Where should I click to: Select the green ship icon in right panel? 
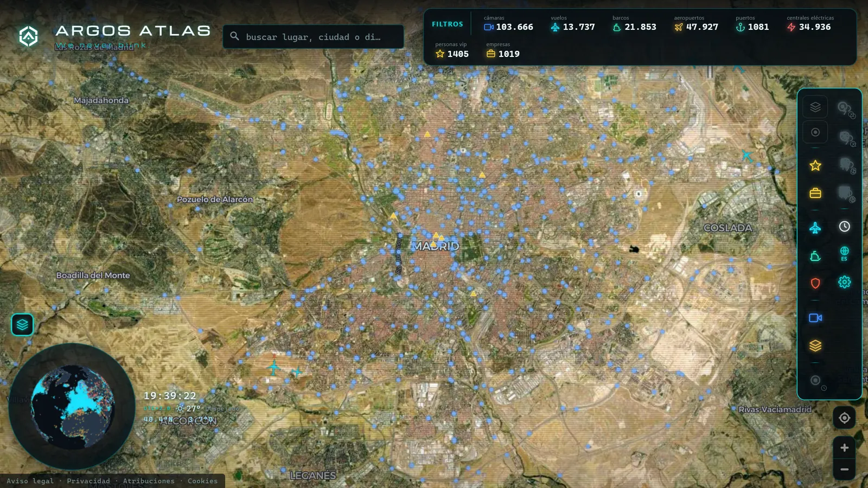[815, 256]
